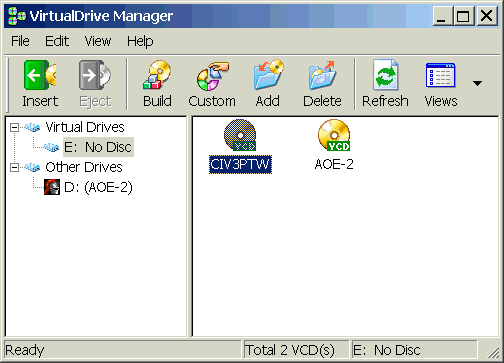Image resolution: width=504 pixels, height=363 pixels.
Task: Click the Other Drives node icon
Action: pyautogui.click(x=33, y=167)
